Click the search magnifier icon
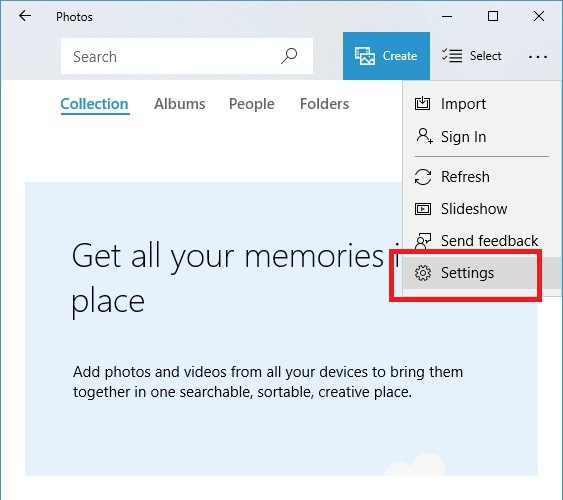563x500 pixels. 289,56
